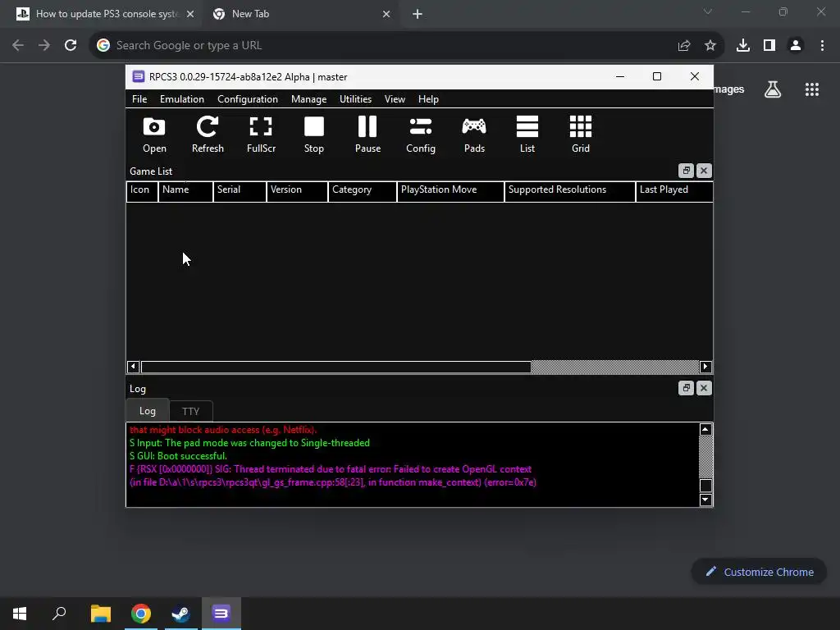840x630 pixels.
Task: Select the New Tab Chrome tab
Action: (300, 14)
